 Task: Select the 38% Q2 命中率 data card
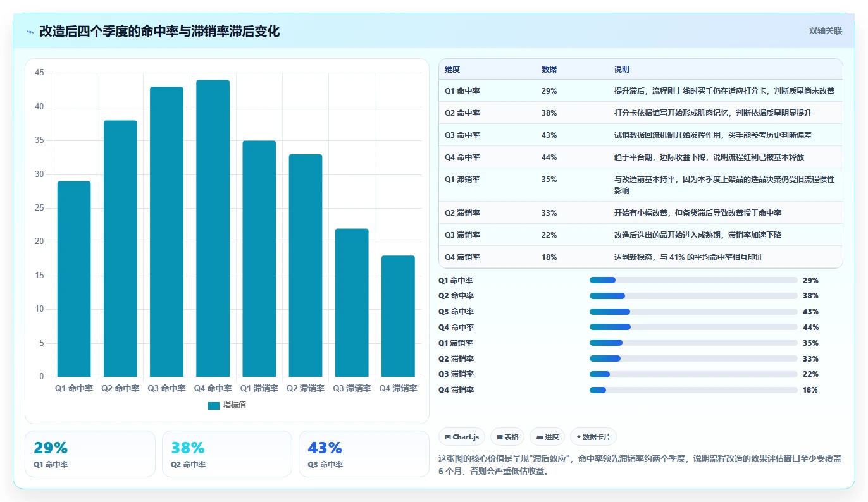pos(227,454)
